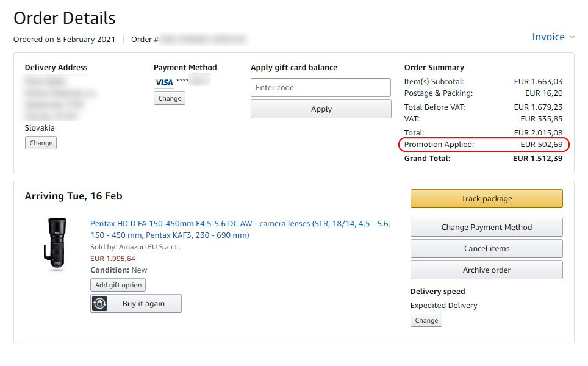Viewport: 588px width, 366px height.
Task: Change the Expedited Delivery speed
Action: click(x=426, y=320)
